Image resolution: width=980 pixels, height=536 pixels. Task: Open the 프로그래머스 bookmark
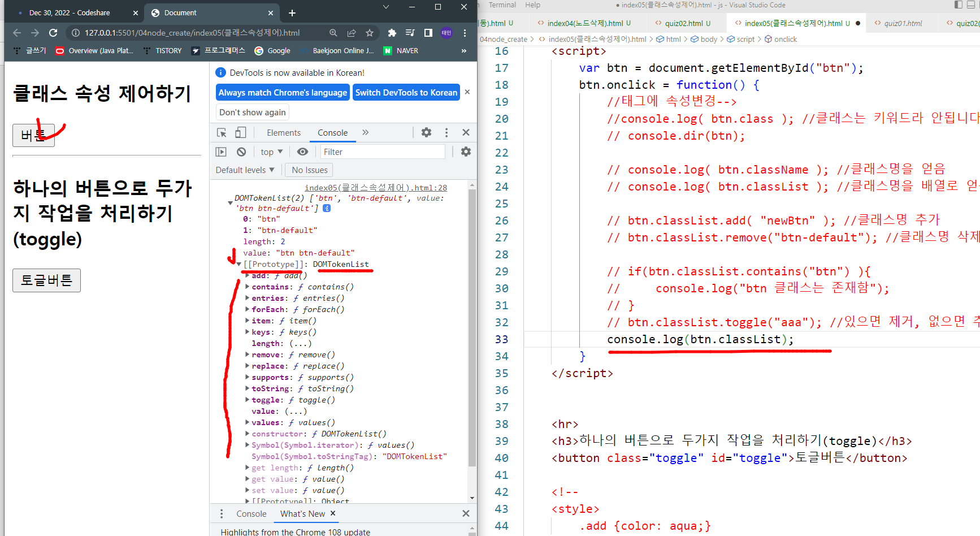(219, 51)
